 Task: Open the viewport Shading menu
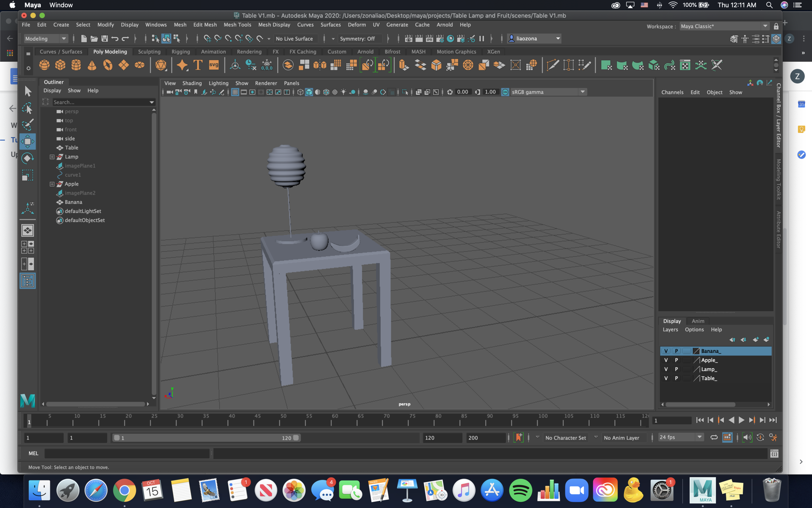click(x=192, y=83)
